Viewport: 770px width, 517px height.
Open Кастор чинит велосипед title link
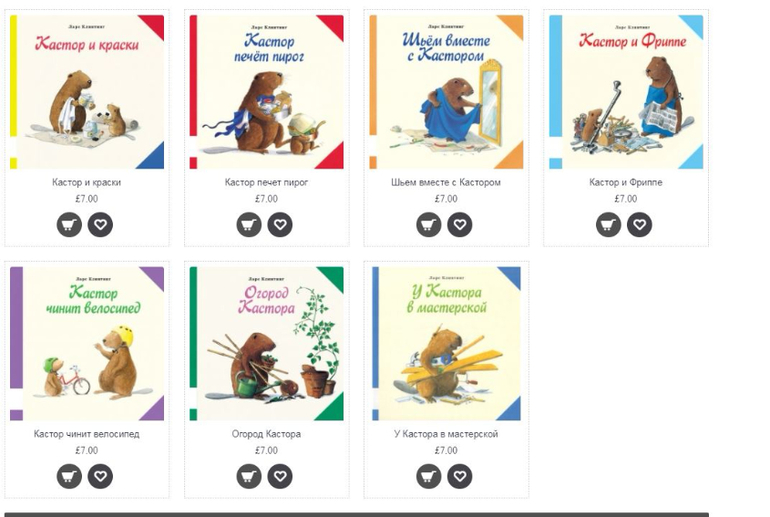pyautogui.click(x=86, y=434)
